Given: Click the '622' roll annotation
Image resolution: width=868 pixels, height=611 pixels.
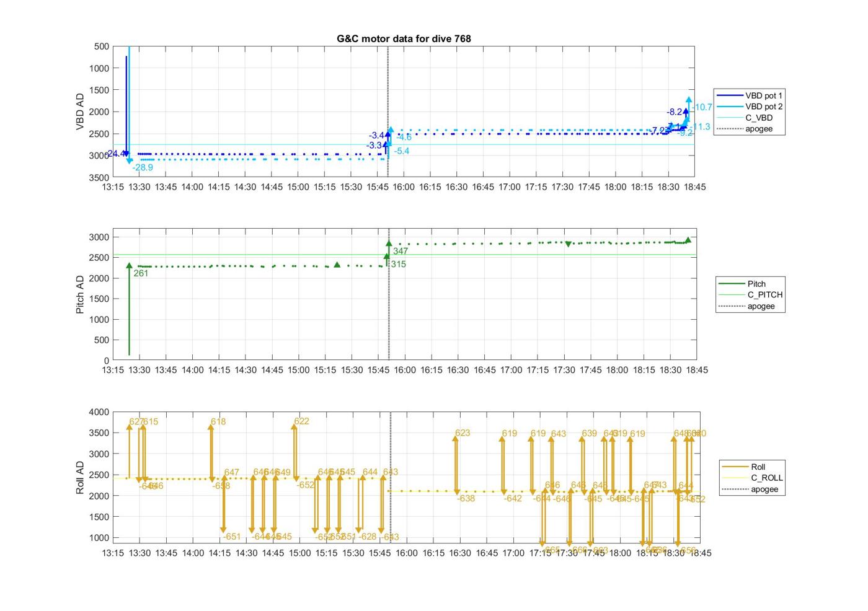Looking at the screenshot, I should [x=301, y=421].
